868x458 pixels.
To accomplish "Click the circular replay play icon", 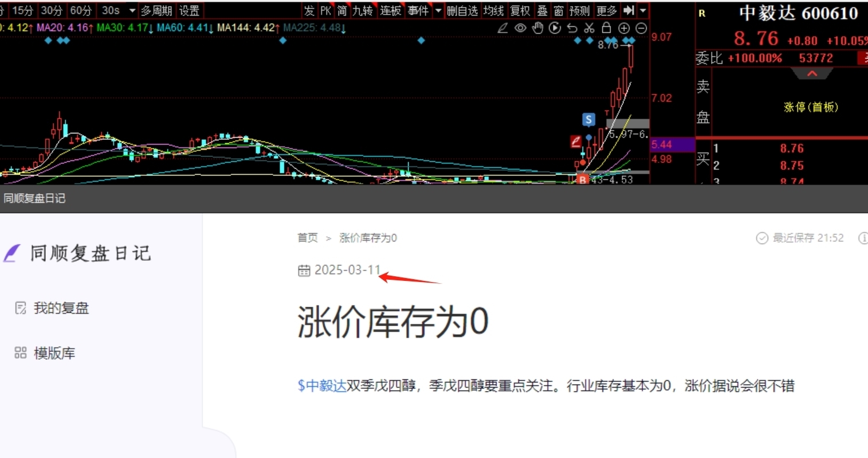I will click(555, 28).
